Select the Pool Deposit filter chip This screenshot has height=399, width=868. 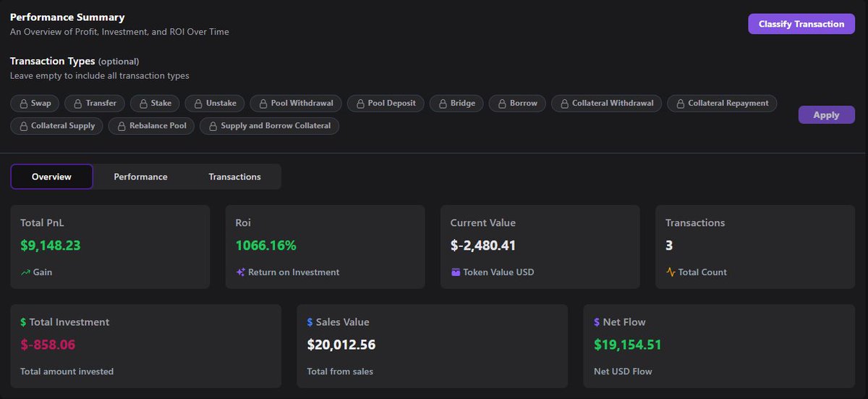point(386,104)
